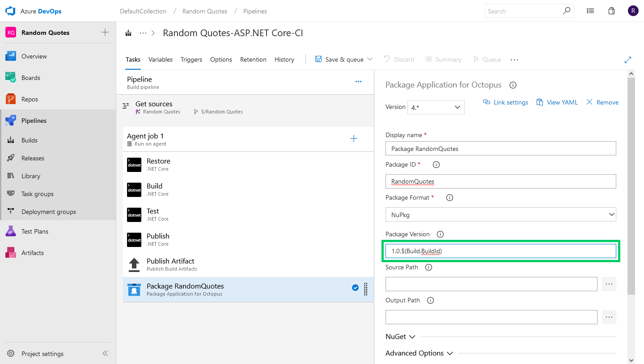Toggle the Package RandomQuotes task checkmark

coord(356,288)
